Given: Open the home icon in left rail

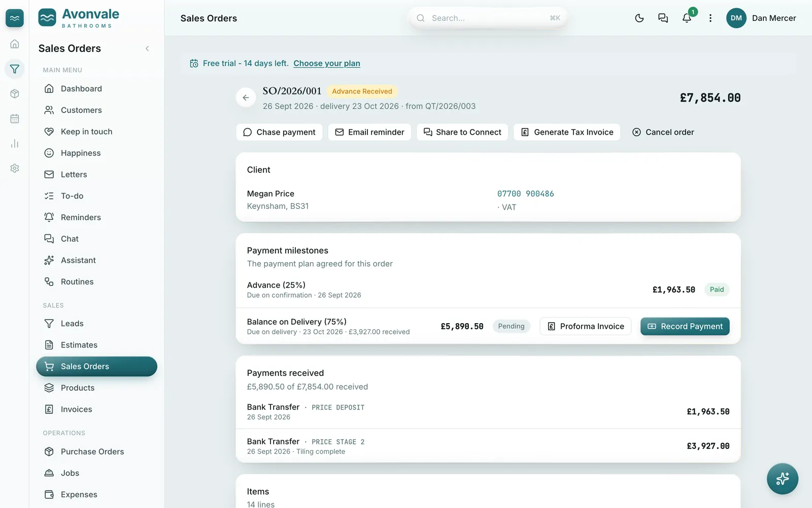Looking at the screenshot, I should [15, 44].
